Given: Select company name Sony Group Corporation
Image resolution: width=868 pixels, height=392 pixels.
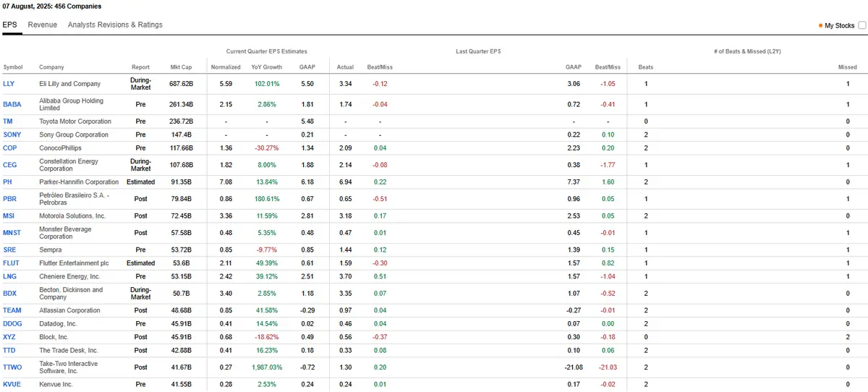Looking at the screenshot, I should (74, 135).
